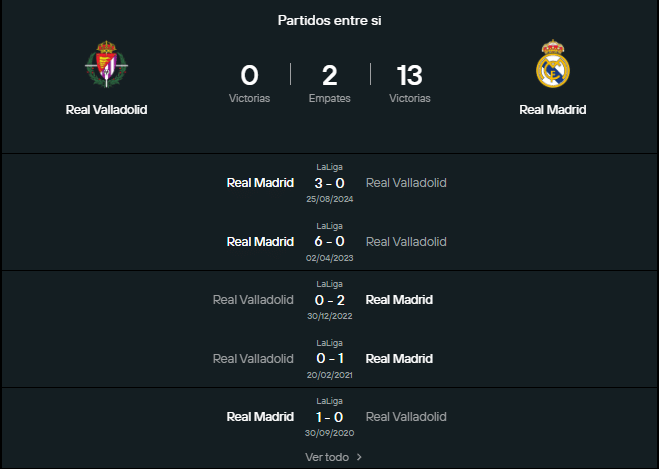Click the Real Madrid club crest

[x=552, y=66]
